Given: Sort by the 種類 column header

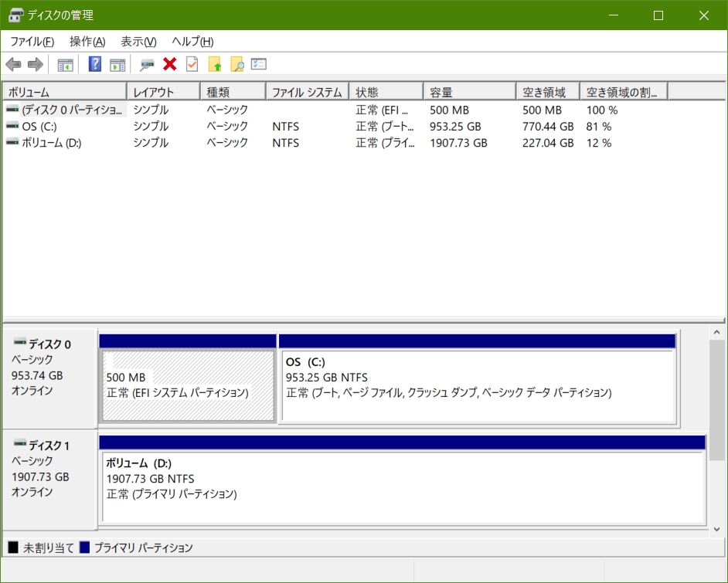Looking at the screenshot, I should point(233,92).
